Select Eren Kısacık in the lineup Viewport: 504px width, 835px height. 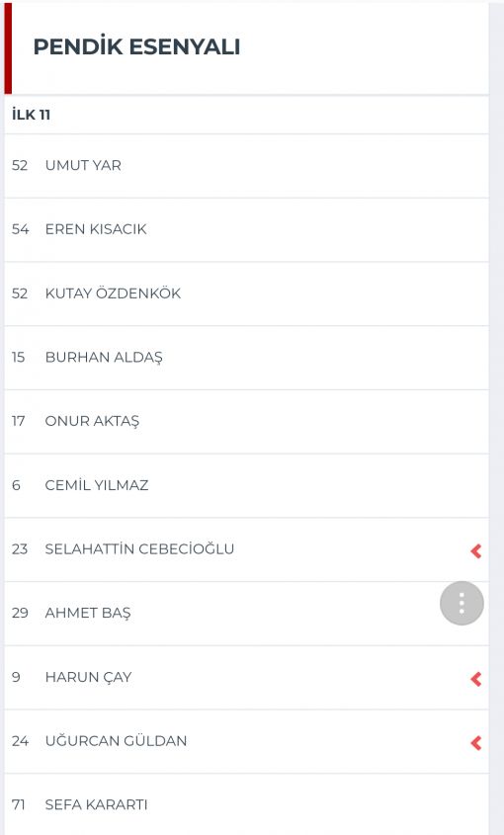coord(247,229)
